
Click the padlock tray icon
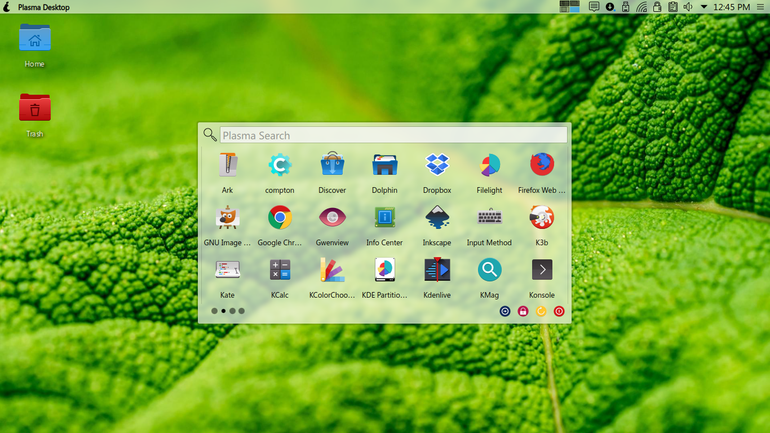(657, 6)
